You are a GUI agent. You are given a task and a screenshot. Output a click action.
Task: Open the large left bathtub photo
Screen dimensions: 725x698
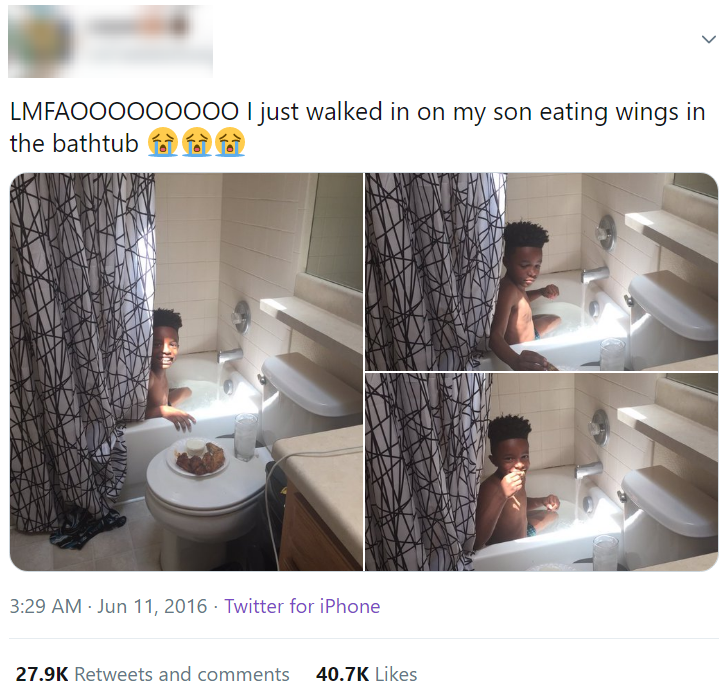(186, 372)
